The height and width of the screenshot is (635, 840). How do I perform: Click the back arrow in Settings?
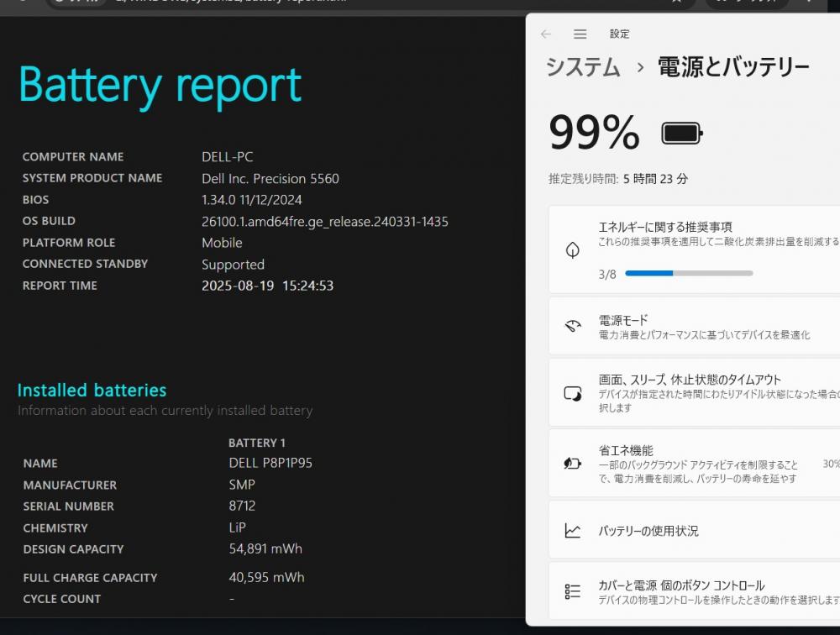pyautogui.click(x=546, y=34)
